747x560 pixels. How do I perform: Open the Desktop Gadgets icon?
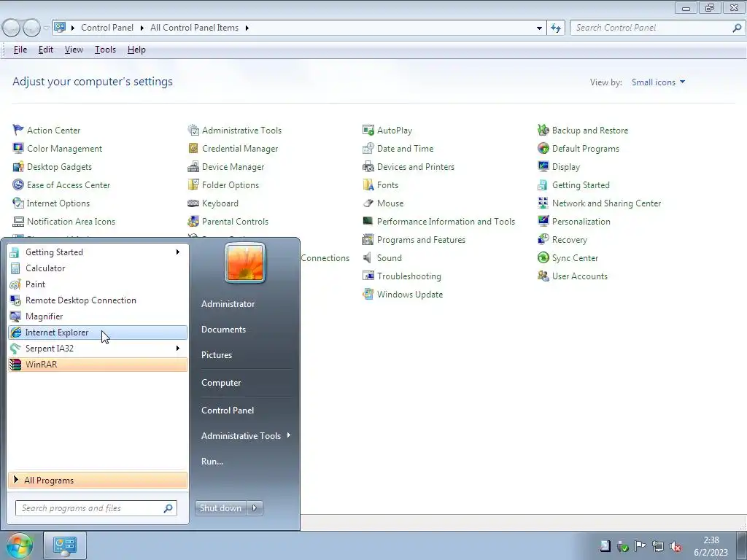(x=18, y=167)
